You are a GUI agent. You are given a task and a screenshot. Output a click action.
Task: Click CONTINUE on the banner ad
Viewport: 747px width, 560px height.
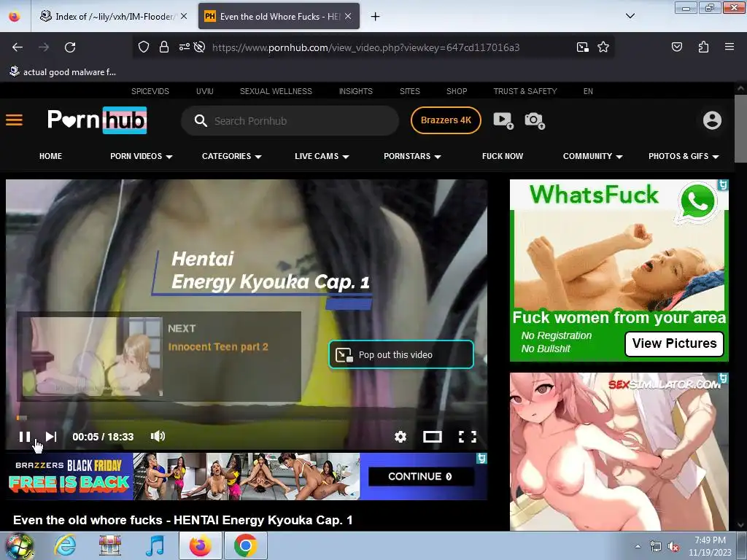421,476
